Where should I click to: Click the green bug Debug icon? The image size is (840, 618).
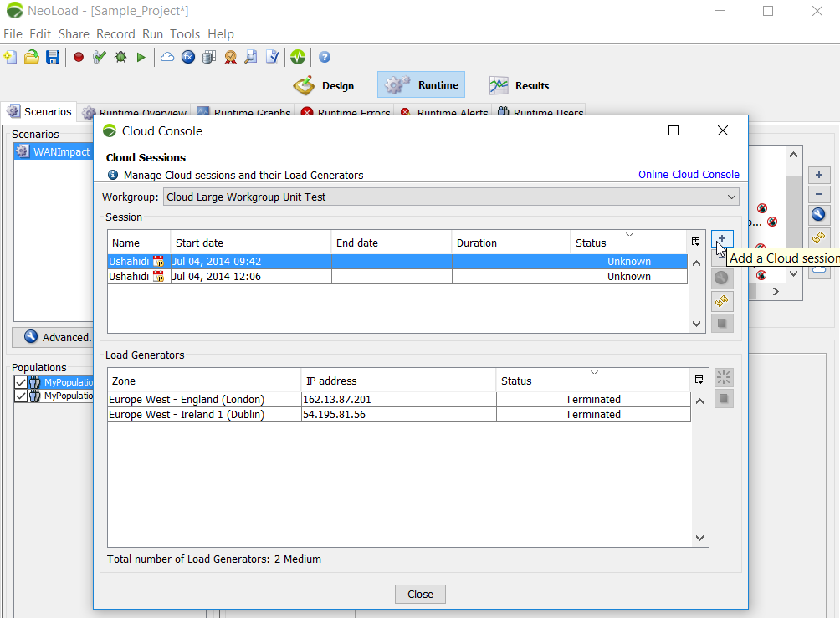click(x=120, y=57)
